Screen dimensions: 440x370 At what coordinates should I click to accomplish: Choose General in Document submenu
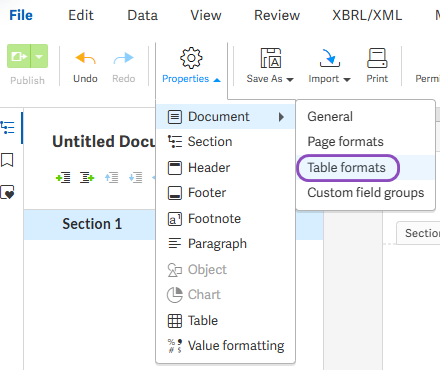pyautogui.click(x=365, y=117)
